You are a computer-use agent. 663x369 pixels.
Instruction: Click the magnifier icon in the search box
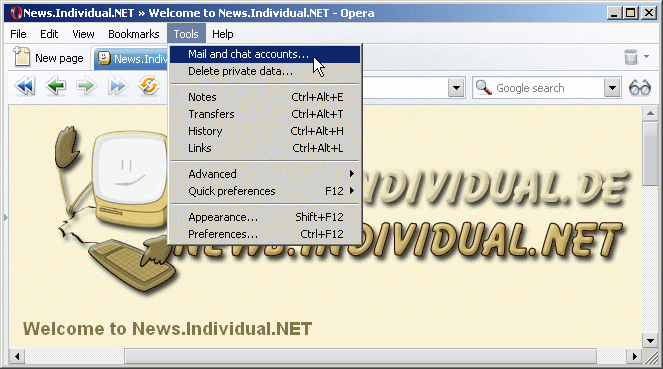[x=484, y=87]
